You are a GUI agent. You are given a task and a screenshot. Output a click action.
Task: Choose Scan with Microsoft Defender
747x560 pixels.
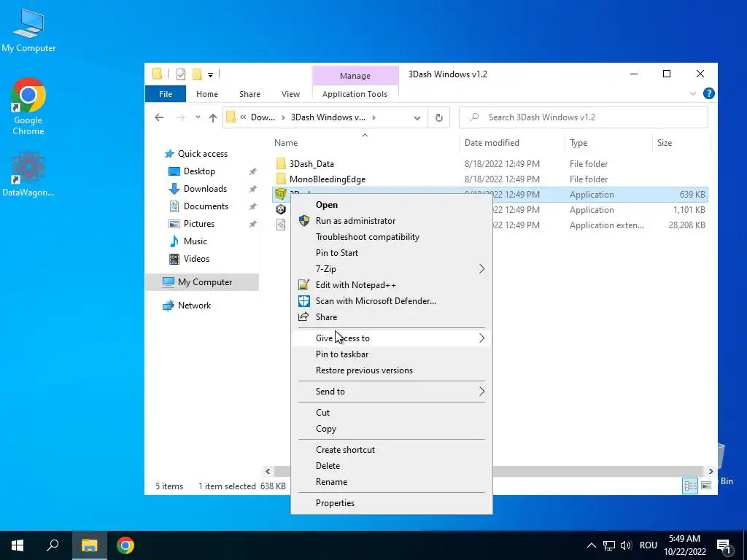pos(391,301)
